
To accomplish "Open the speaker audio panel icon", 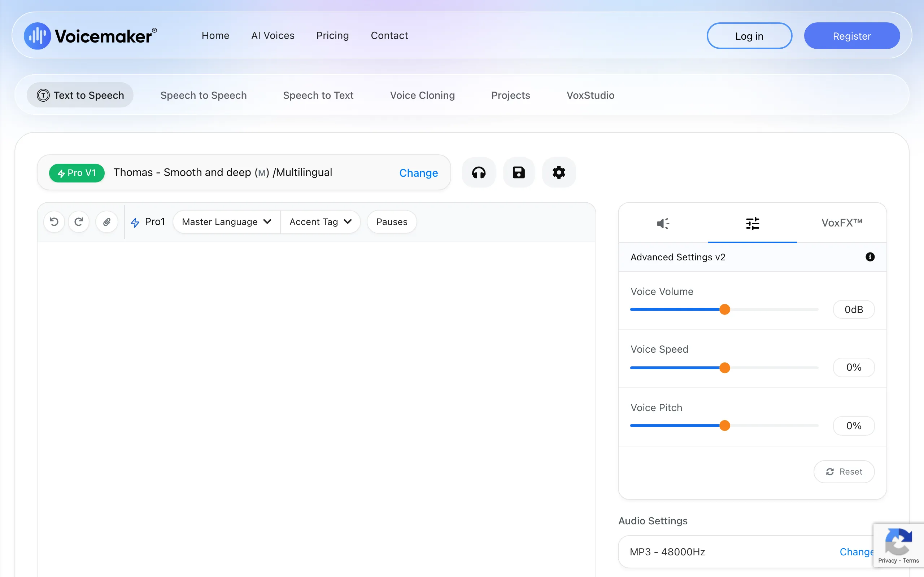I will point(662,223).
